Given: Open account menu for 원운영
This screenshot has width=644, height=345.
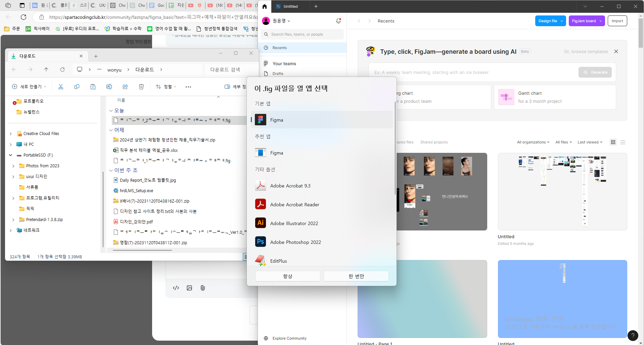Looking at the screenshot, I should pyautogui.click(x=276, y=21).
